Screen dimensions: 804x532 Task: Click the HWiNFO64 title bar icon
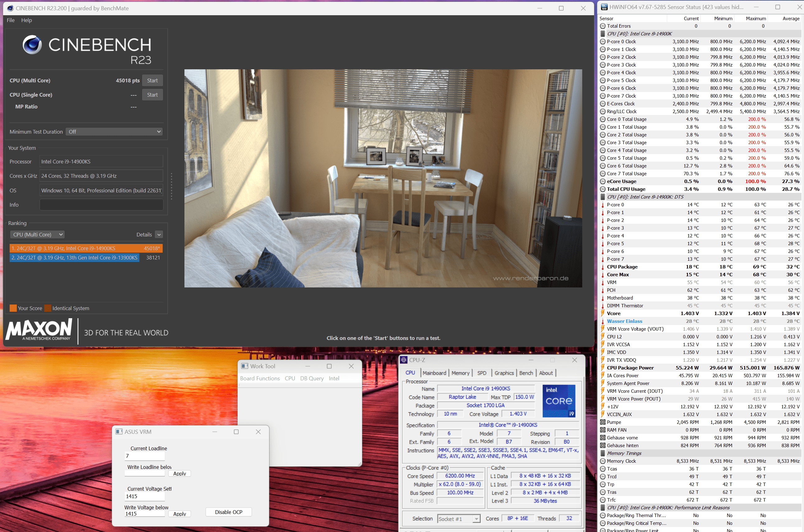point(604,7)
